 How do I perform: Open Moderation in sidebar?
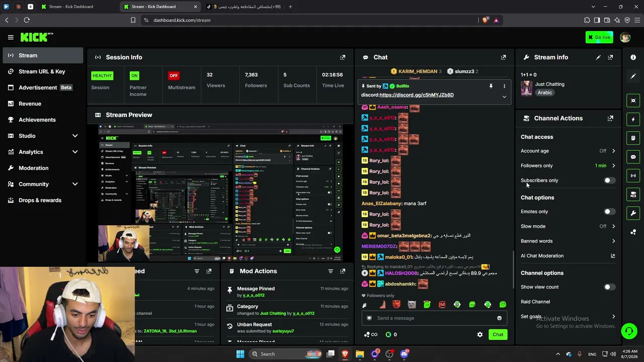pos(43,168)
